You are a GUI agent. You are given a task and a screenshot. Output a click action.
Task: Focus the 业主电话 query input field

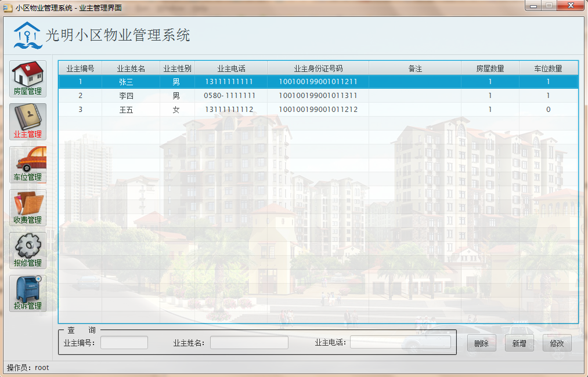[401, 342]
